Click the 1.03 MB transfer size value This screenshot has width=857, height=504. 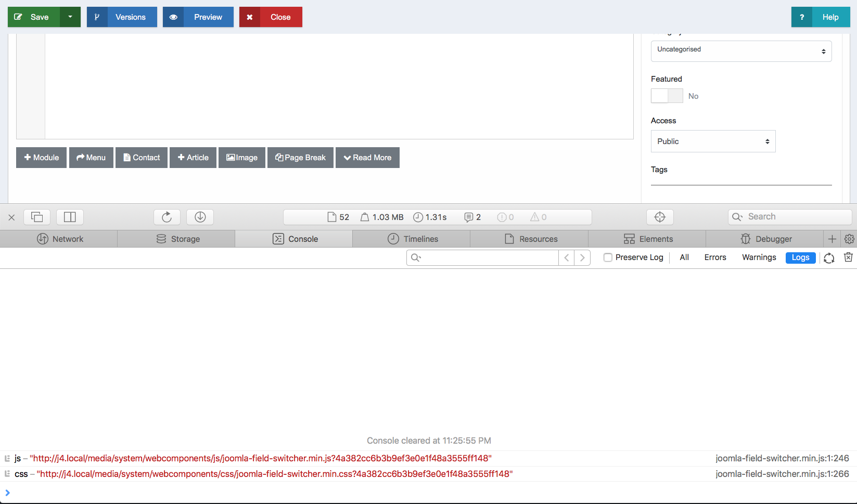pos(388,217)
